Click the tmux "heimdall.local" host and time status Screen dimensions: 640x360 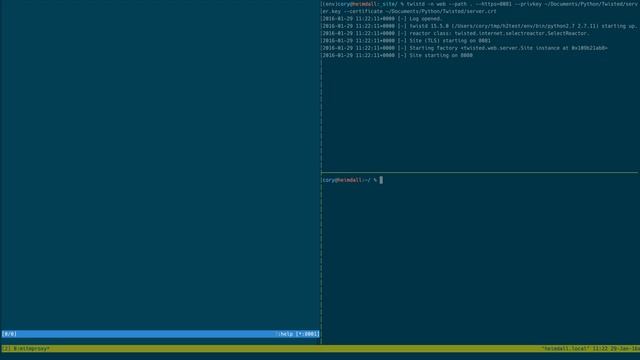pyautogui.click(x=590, y=349)
